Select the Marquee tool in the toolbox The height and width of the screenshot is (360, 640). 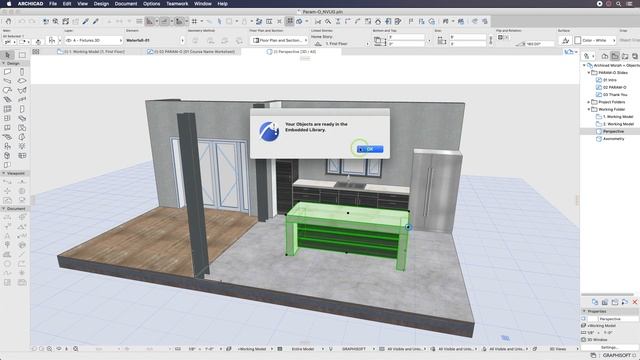(x=22, y=55)
